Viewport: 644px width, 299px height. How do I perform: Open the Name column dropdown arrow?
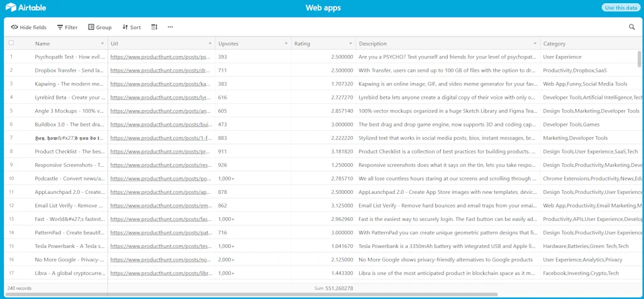103,43
